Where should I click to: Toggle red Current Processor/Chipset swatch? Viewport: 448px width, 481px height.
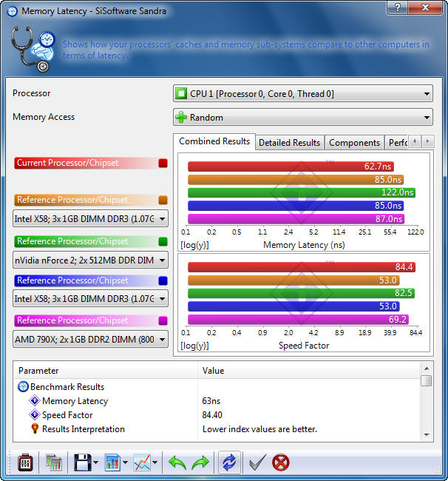point(163,163)
